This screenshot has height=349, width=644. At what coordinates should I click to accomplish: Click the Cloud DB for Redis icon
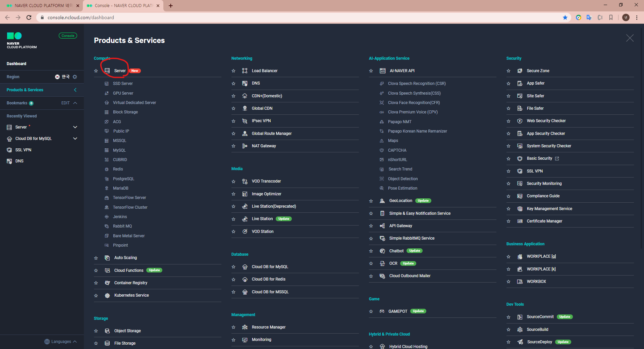click(x=245, y=279)
